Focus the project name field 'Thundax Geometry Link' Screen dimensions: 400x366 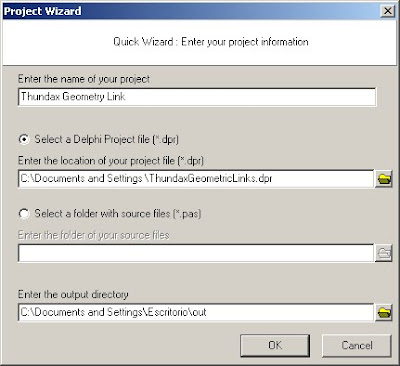(197, 97)
